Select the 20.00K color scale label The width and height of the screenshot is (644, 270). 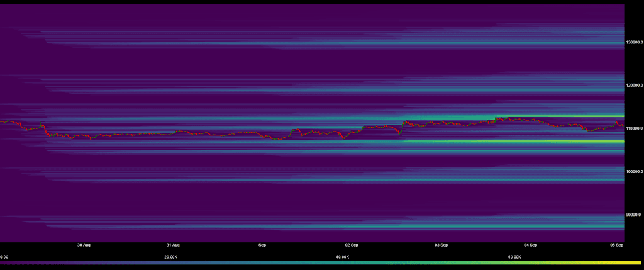(x=171, y=257)
